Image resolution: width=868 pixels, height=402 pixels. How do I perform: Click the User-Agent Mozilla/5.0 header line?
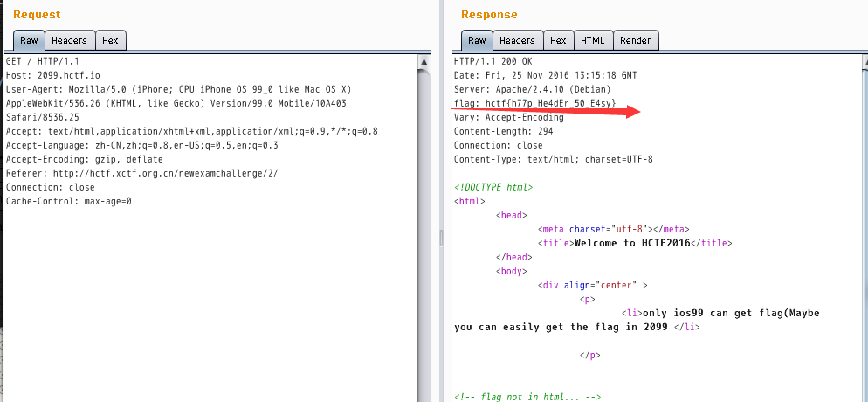click(179, 89)
